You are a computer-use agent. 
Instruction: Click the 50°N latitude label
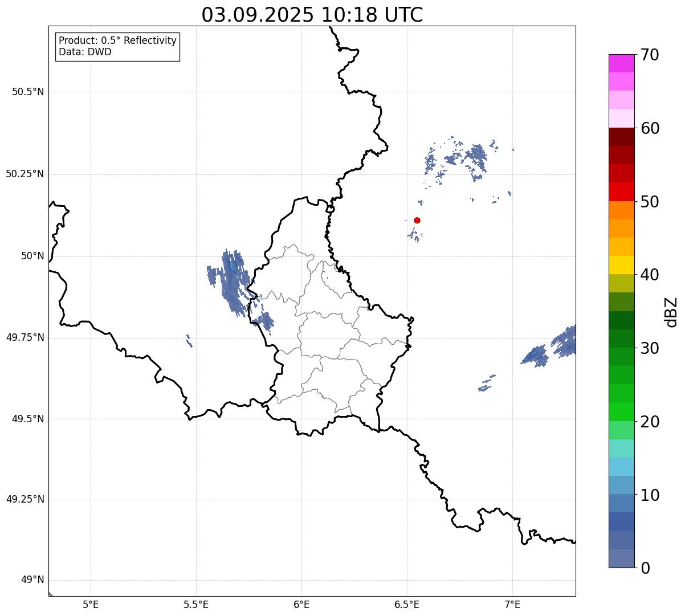[x=32, y=256]
